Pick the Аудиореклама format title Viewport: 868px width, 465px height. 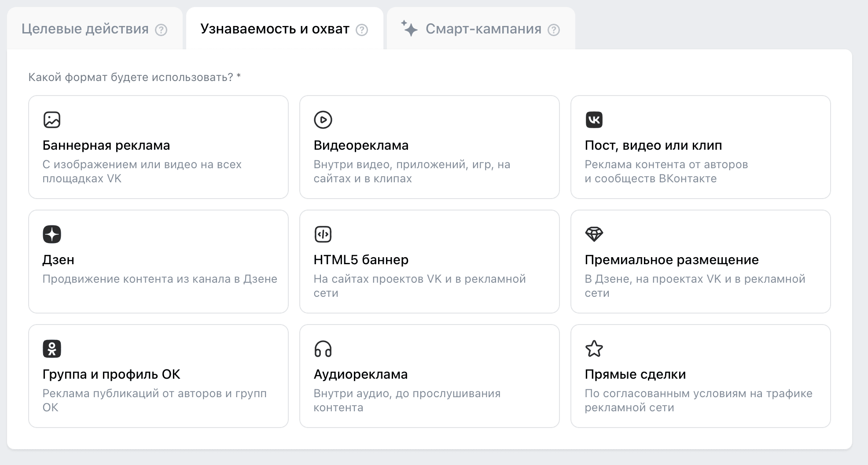(x=360, y=374)
